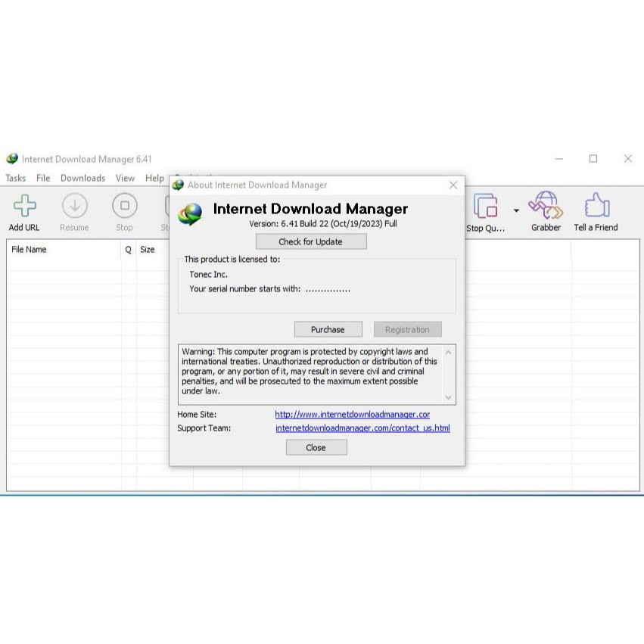Click the Purchase button
Screen dimensions: 644x644
tap(328, 329)
